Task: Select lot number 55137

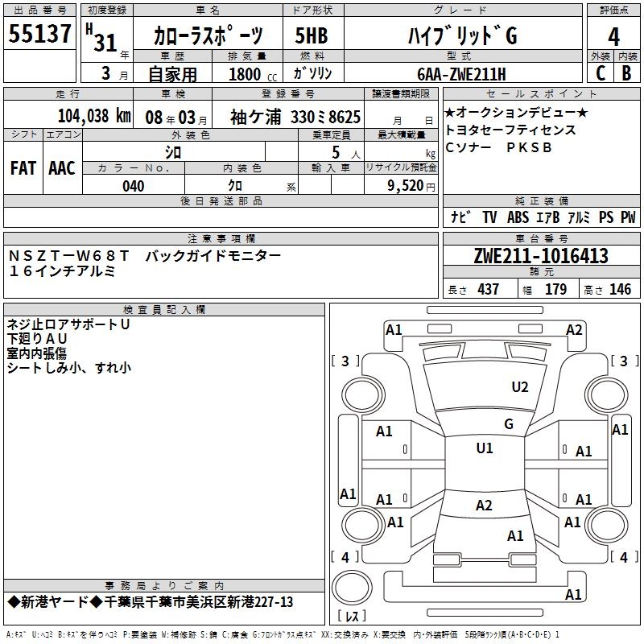Action: 39,33
